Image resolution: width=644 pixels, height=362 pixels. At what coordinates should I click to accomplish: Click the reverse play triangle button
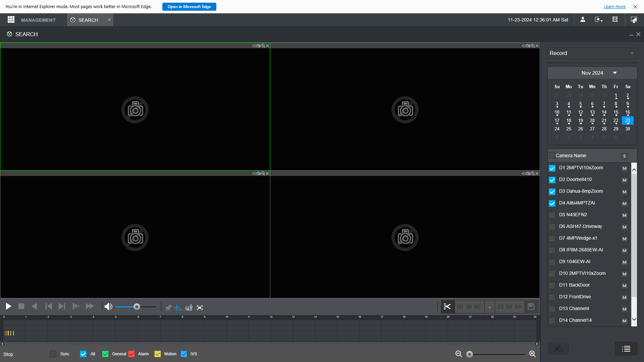pyautogui.click(x=34, y=306)
